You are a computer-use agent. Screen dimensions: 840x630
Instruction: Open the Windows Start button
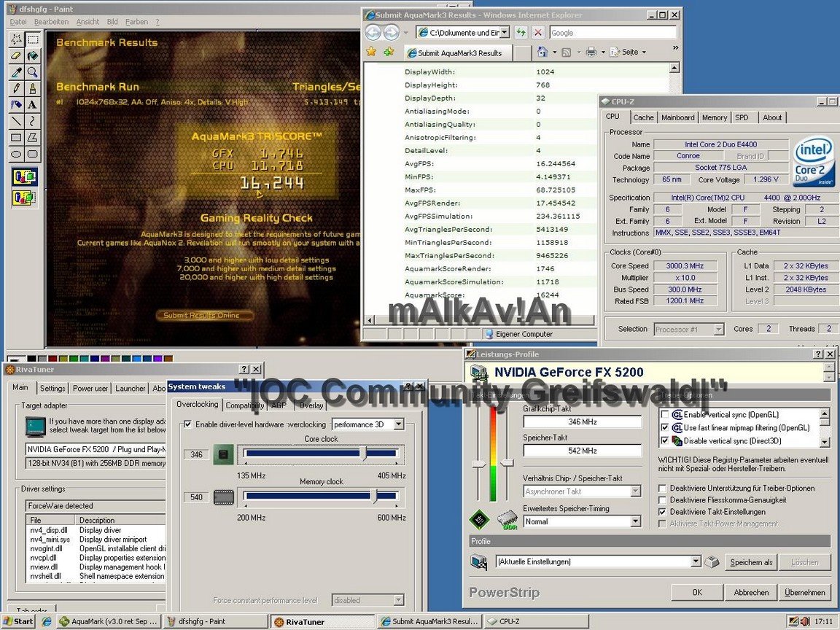(18, 621)
